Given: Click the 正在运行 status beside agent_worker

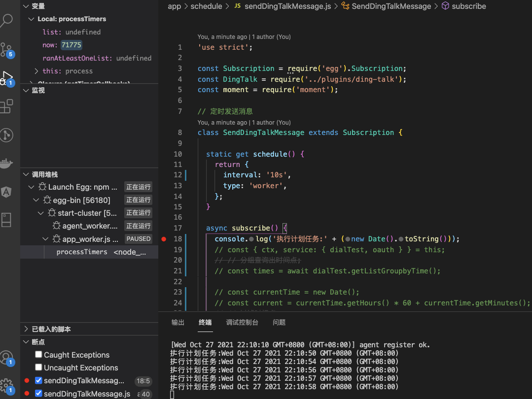Looking at the screenshot, I should pos(138,226).
